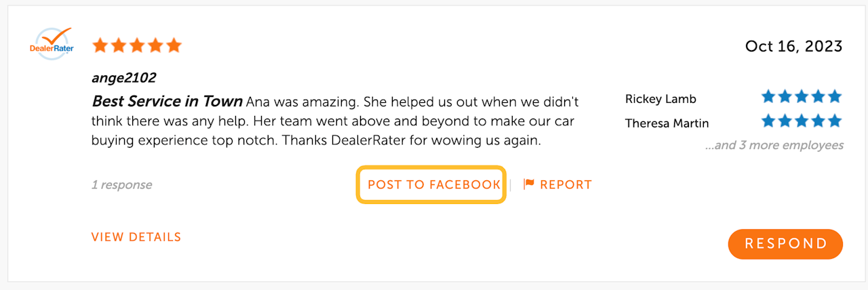
Task: Click the last blue star for Rickey Lamb
Action: [834, 97]
